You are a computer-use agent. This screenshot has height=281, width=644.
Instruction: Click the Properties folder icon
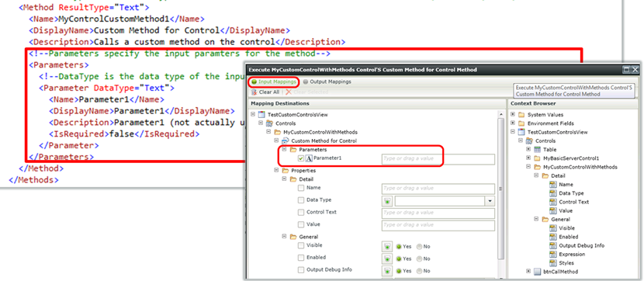click(x=286, y=170)
